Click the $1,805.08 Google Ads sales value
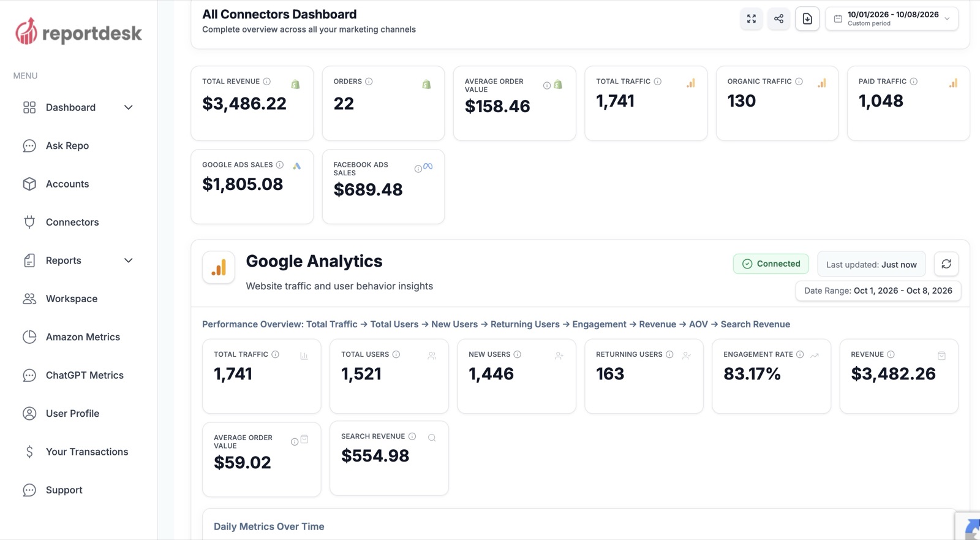The image size is (980, 540). click(243, 184)
